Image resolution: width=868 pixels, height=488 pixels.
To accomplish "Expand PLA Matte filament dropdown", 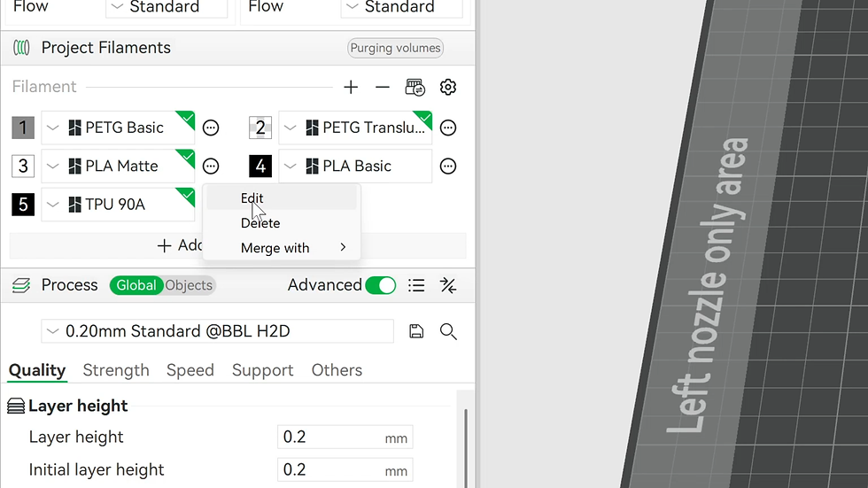I will pyautogui.click(x=52, y=166).
